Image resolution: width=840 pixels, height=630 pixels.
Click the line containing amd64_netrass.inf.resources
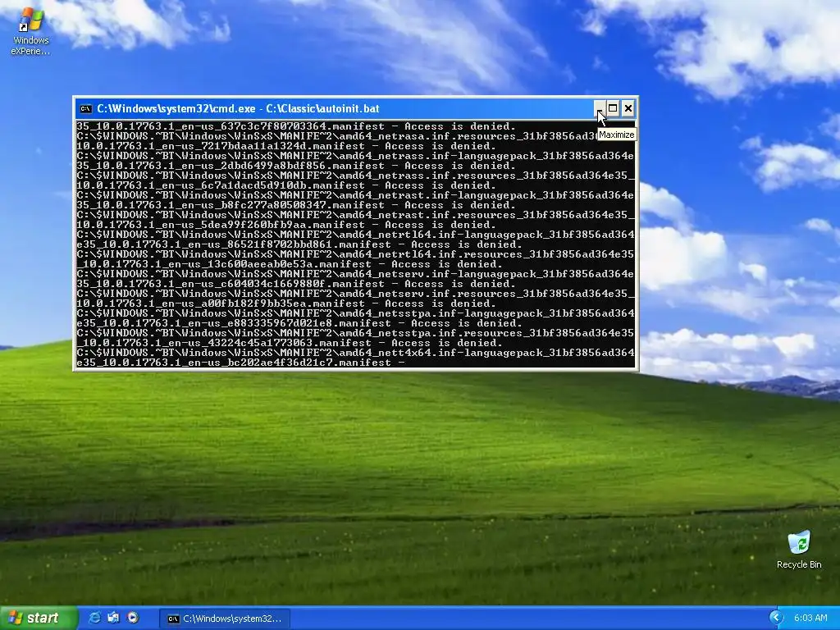pyautogui.click(x=355, y=176)
